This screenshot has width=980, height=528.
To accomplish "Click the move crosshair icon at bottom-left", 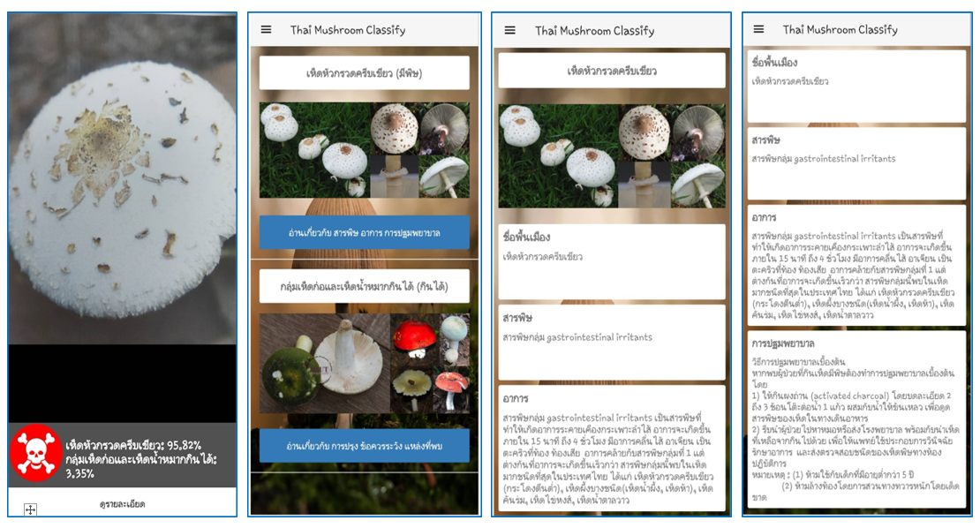I will [x=29, y=509].
